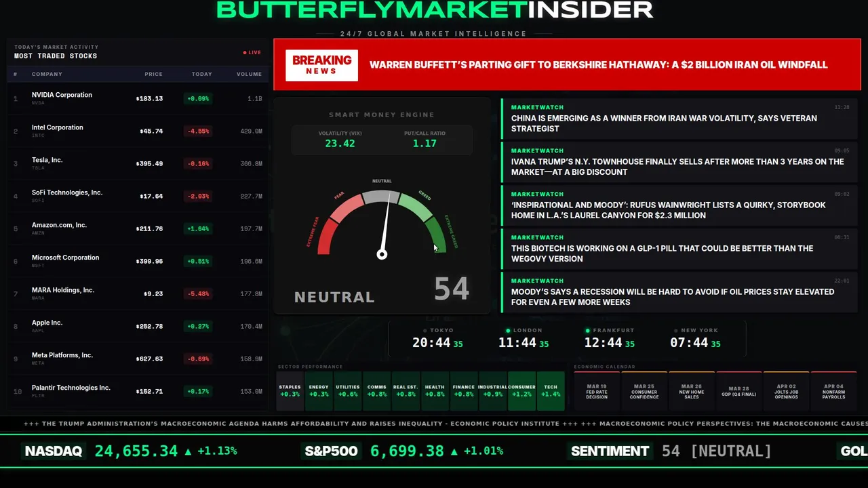Select the Real Est. sector tile
The height and width of the screenshot is (488, 868).
coord(406,391)
